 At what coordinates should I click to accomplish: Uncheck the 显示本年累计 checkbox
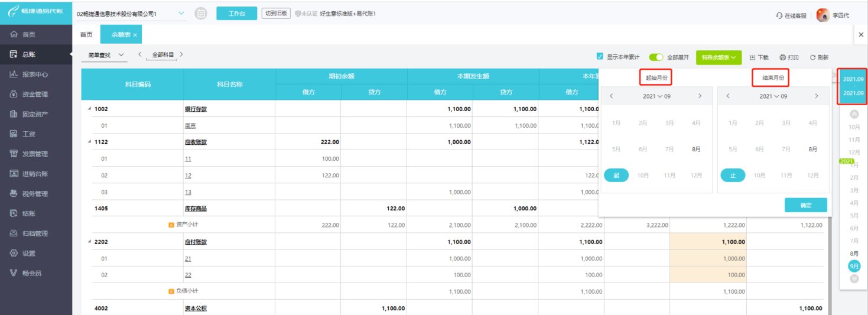(600, 57)
